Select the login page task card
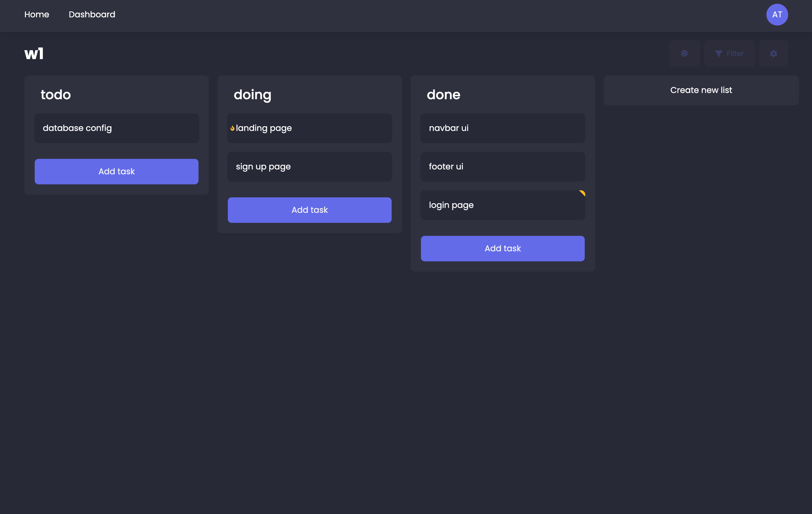The height and width of the screenshot is (514, 812). pos(503,205)
